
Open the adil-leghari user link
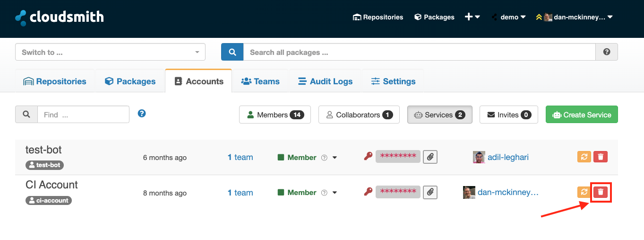508,157
